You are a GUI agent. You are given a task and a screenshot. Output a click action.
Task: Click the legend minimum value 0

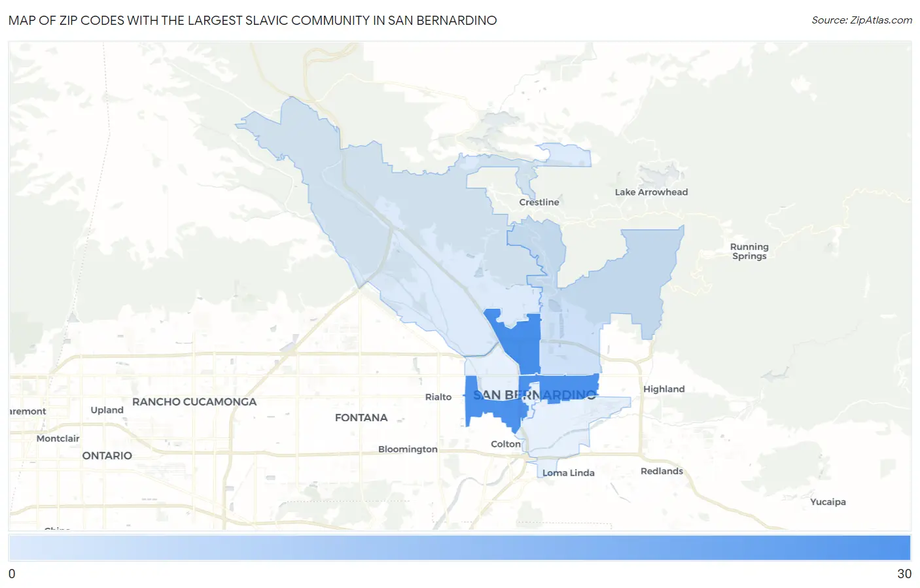12,574
